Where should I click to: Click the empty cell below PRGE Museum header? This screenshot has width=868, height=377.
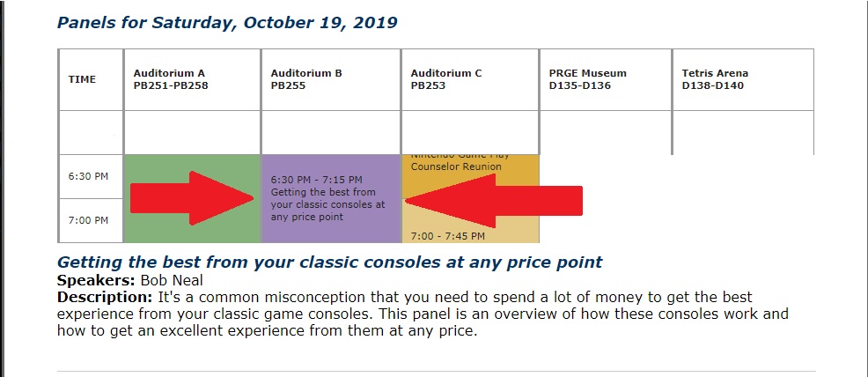pos(605,132)
